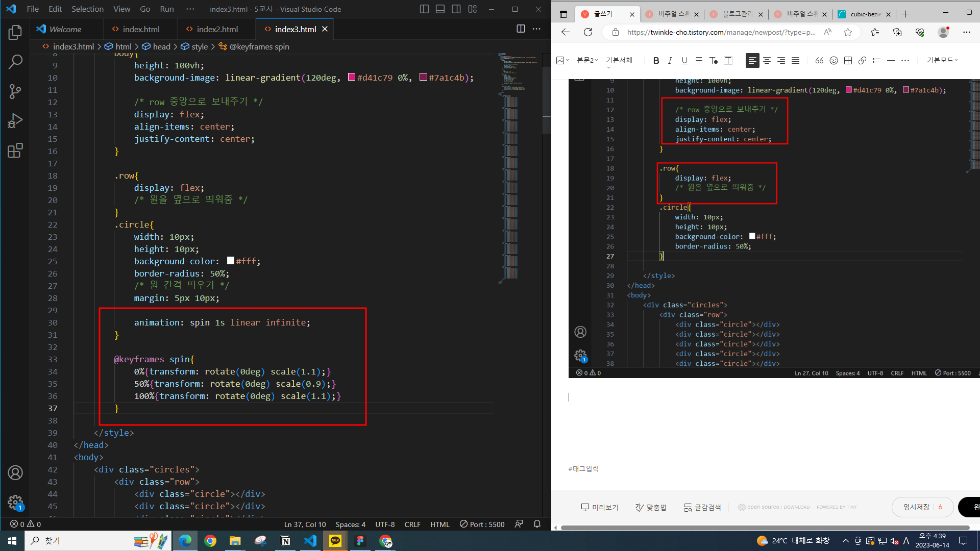Open Run and Debug view

pos(15,121)
